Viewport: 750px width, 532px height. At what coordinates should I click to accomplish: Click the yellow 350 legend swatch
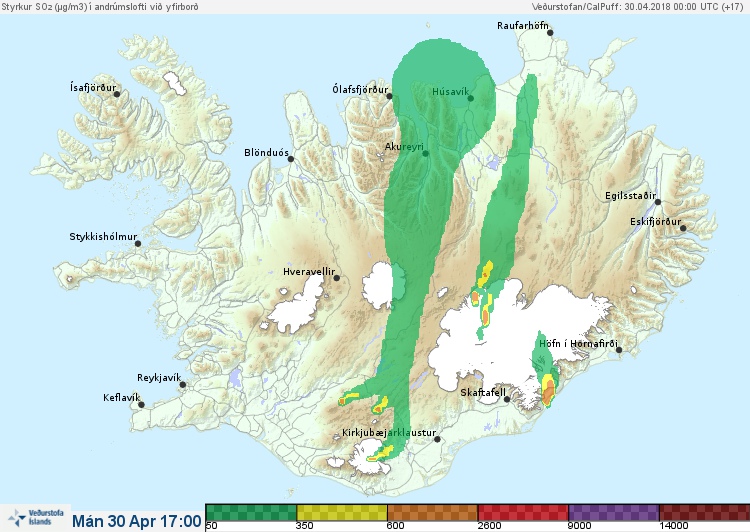pyautogui.click(x=342, y=512)
